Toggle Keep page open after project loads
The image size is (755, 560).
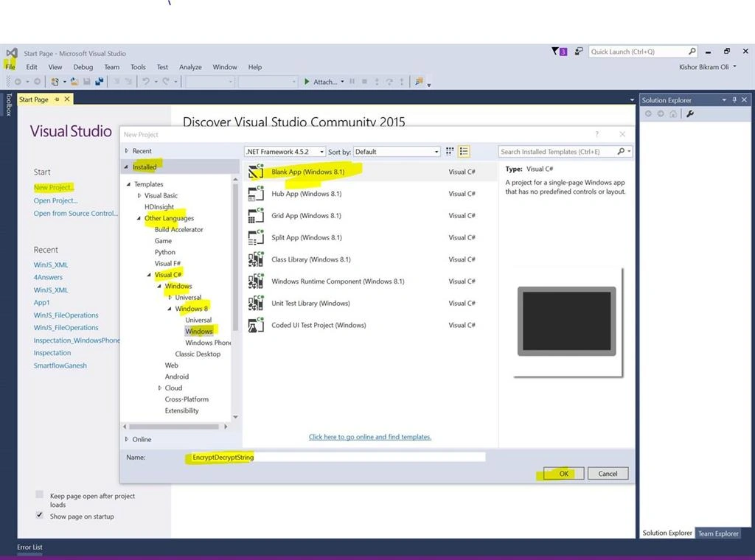coord(40,495)
